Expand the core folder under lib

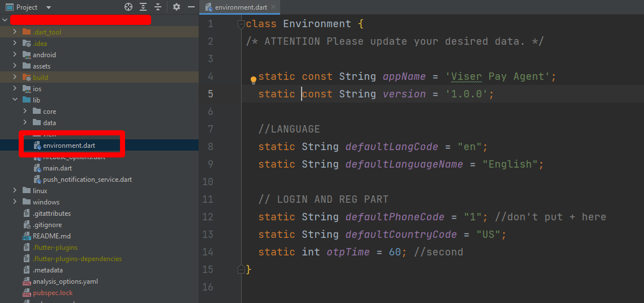pyautogui.click(x=25, y=112)
